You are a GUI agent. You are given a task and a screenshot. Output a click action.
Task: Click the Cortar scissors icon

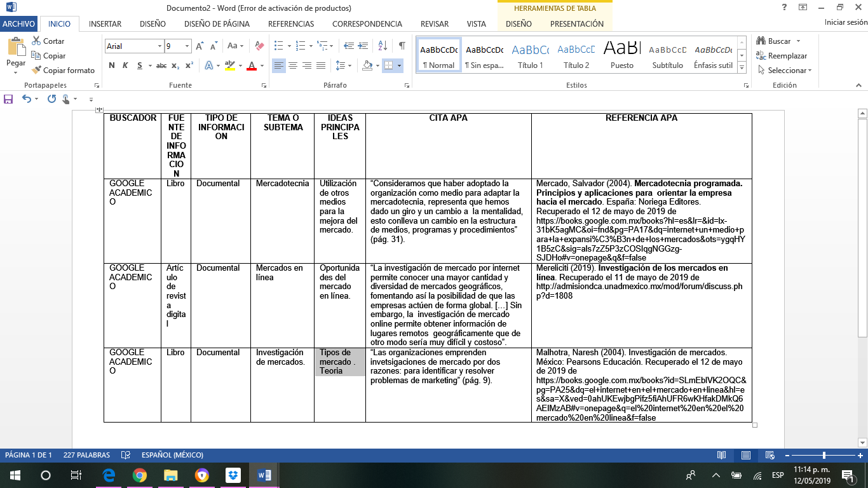(x=37, y=41)
